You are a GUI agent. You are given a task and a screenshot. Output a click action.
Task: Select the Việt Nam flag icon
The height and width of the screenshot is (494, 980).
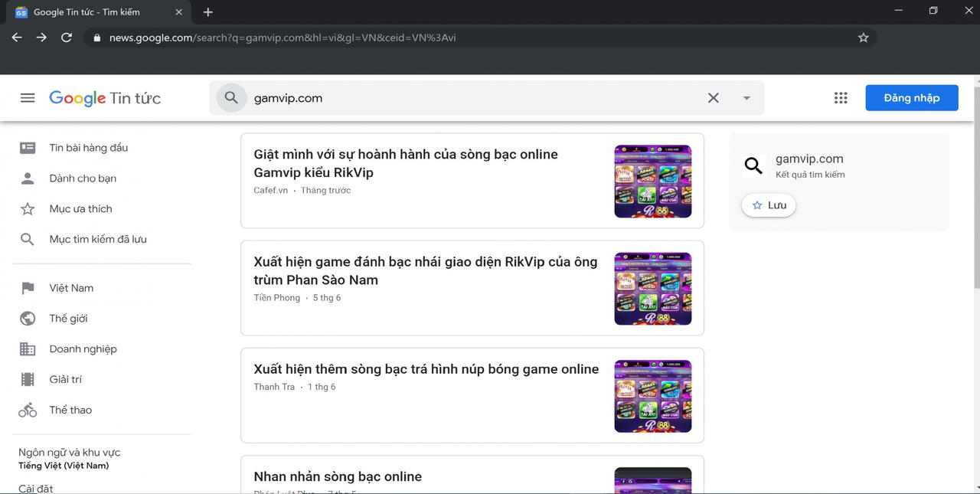click(28, 287)
